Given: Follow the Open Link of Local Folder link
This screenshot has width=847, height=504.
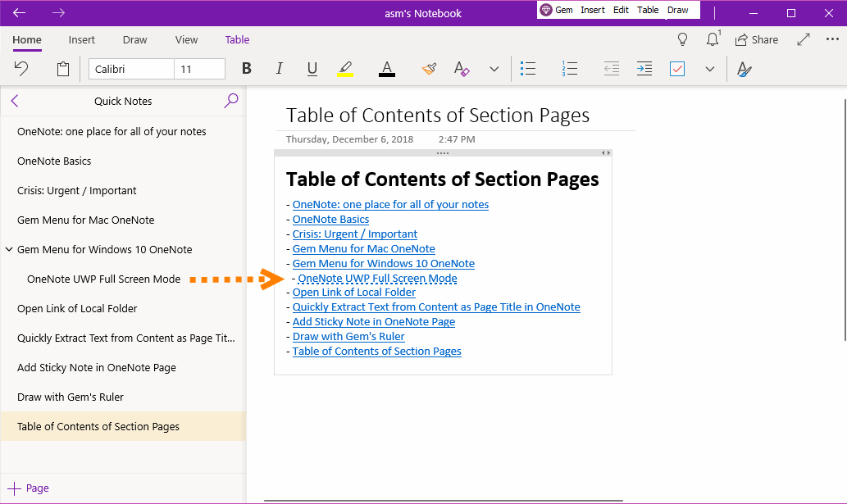Looking at the screenshot, I should tap(354, 293).
